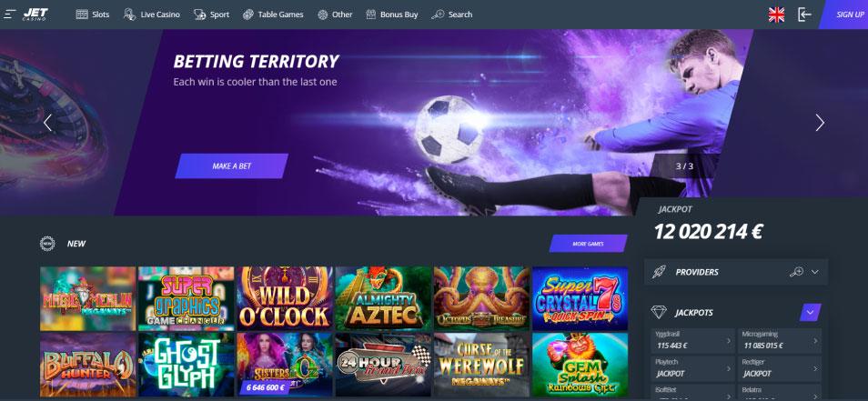Open the Slots menu item
This screenshot has height=401, width=868.
click(93, 15)
